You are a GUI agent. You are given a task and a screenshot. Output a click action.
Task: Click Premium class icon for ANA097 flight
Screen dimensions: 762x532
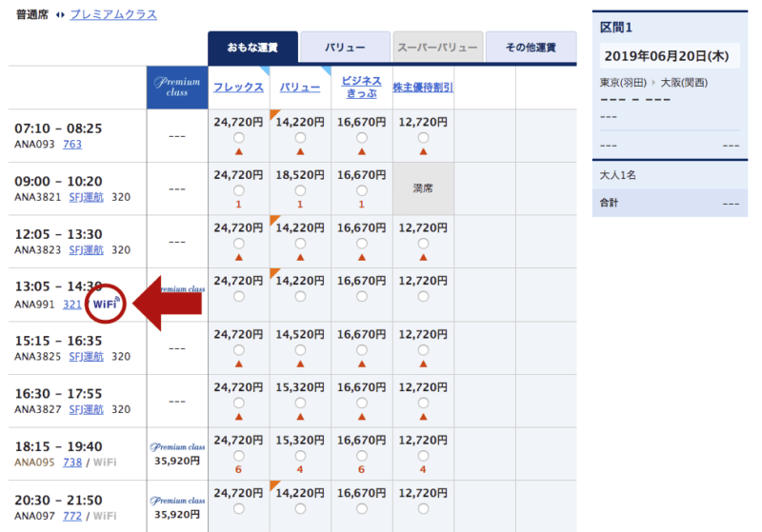pyautogui.click(x=176, y=500)
